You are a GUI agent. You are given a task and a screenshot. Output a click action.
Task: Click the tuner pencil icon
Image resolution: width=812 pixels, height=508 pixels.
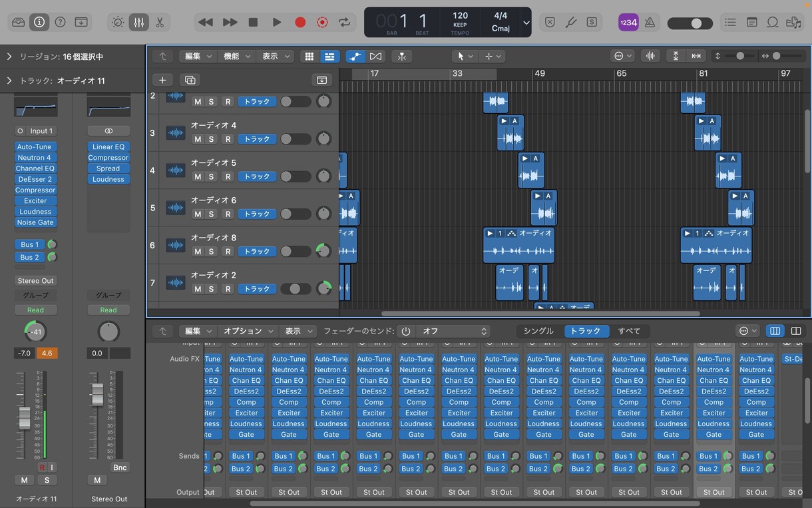coord(570,22)
